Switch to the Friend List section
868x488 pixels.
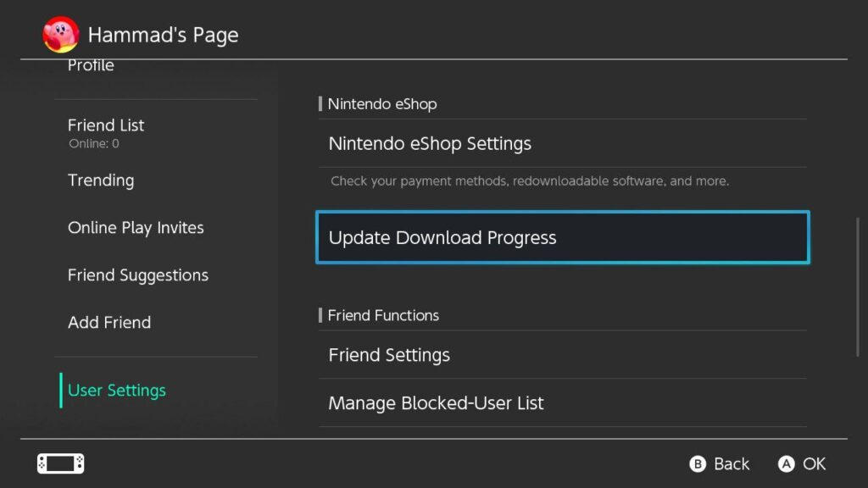coord(105,125)
